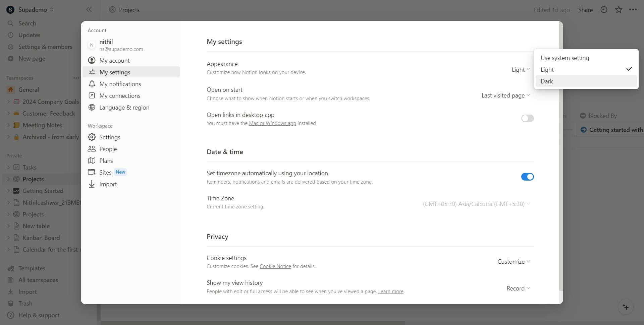Open page history clock icon
The image size is (644, 325).
604,10
